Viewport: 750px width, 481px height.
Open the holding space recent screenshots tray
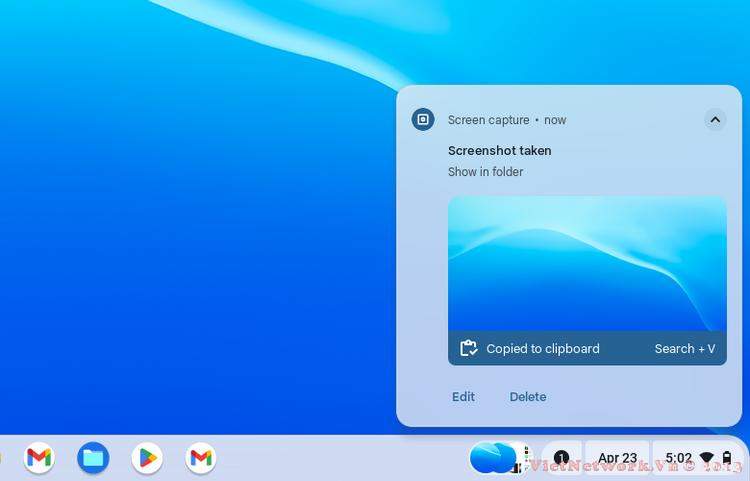coord(500,458)
